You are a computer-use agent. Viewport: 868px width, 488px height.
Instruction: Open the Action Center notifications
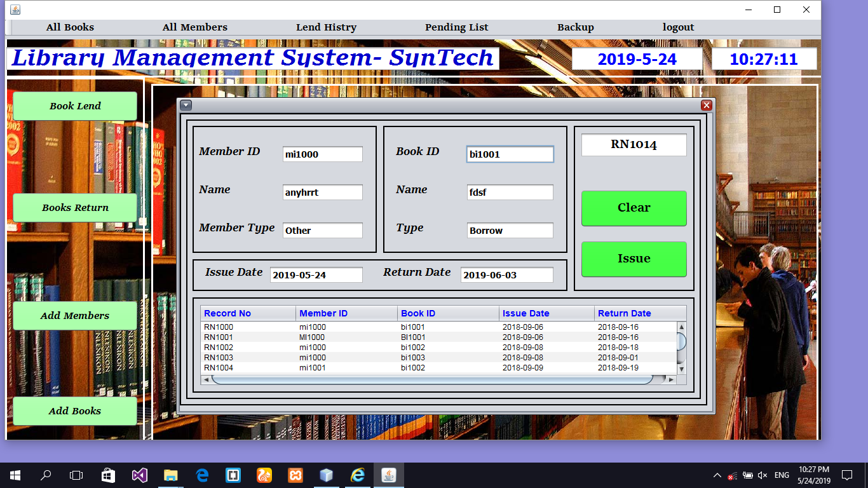click(846, 475)
